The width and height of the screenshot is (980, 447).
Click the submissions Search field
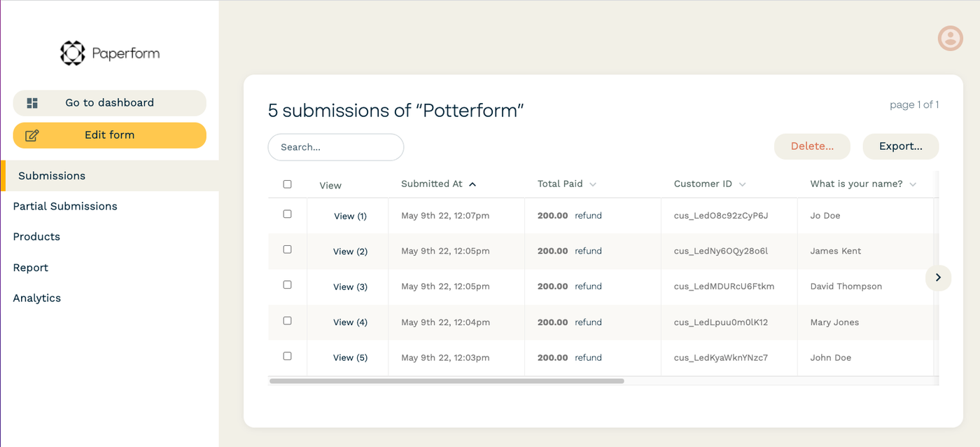(x=336, y=147)
